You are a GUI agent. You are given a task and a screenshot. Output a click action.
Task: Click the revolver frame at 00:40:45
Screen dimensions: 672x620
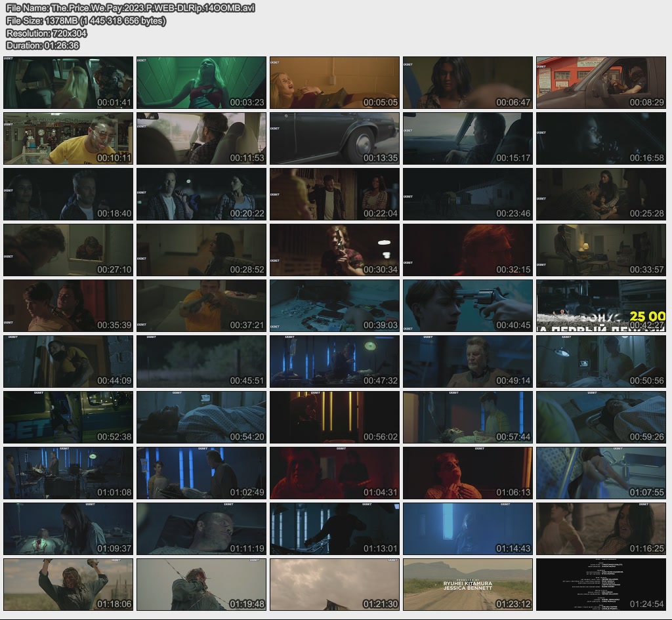(x=467, y=306)
